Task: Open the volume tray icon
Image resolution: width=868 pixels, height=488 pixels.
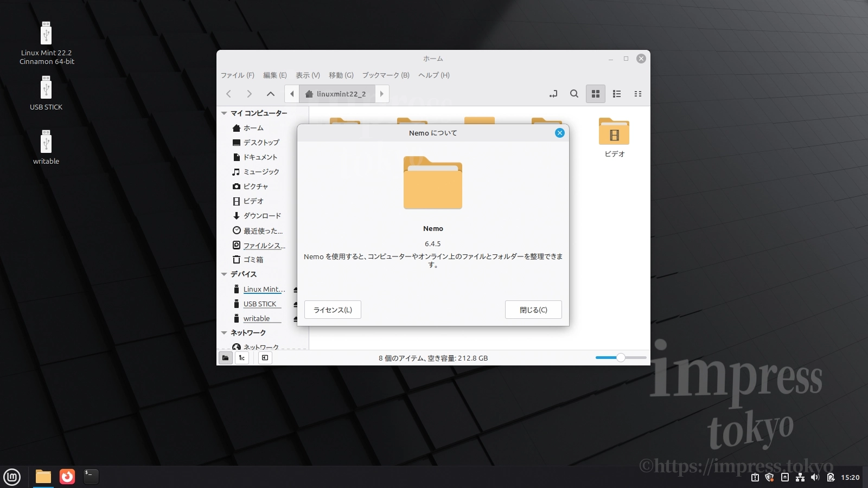Action: click(x=815, y=478)
